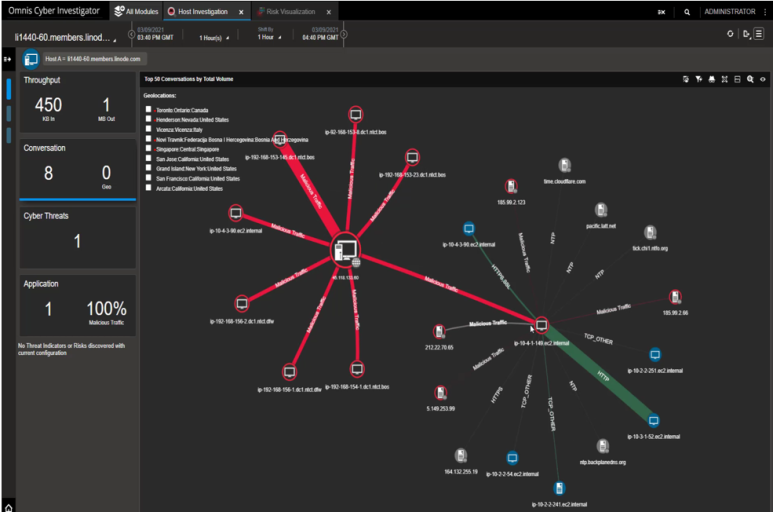
Task: Select the ip-192-168-156-2.dc1.ntct.dfw node
Action: [242, 304]
